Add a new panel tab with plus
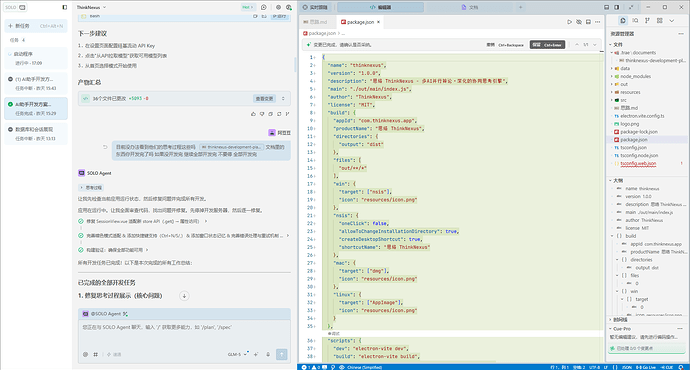The width and height of the screenshot is (690, 370). click(520, 7)
